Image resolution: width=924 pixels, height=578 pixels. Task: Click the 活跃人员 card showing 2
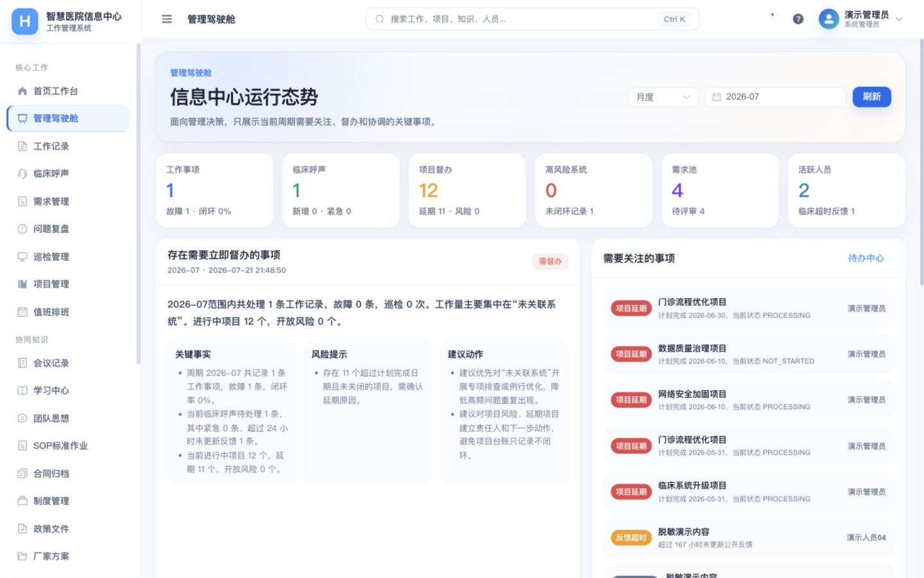[x=846, y=190]
